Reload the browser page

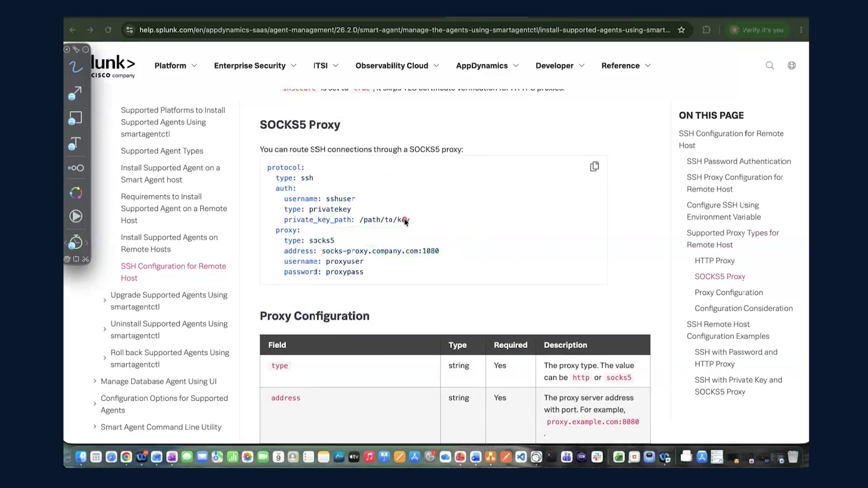tap(108, 30)
